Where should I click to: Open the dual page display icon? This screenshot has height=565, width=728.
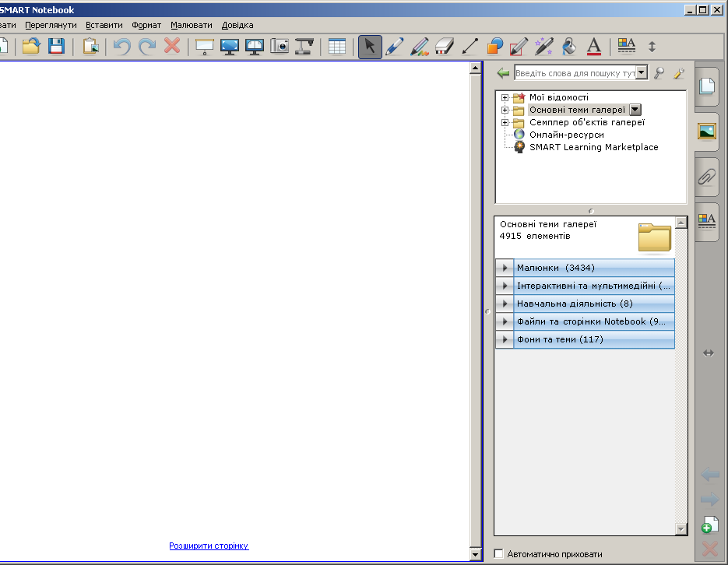(255, 47)
